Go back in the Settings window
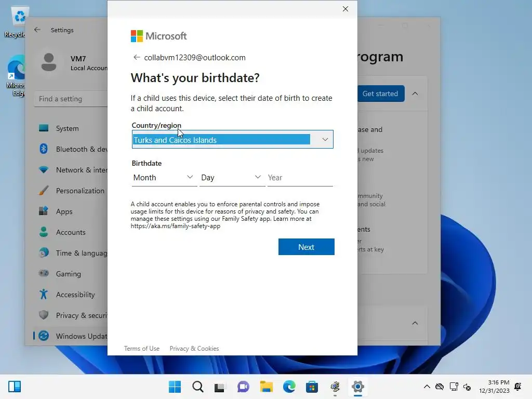Screen dimensions: 532x399 [x=37, y=30]
